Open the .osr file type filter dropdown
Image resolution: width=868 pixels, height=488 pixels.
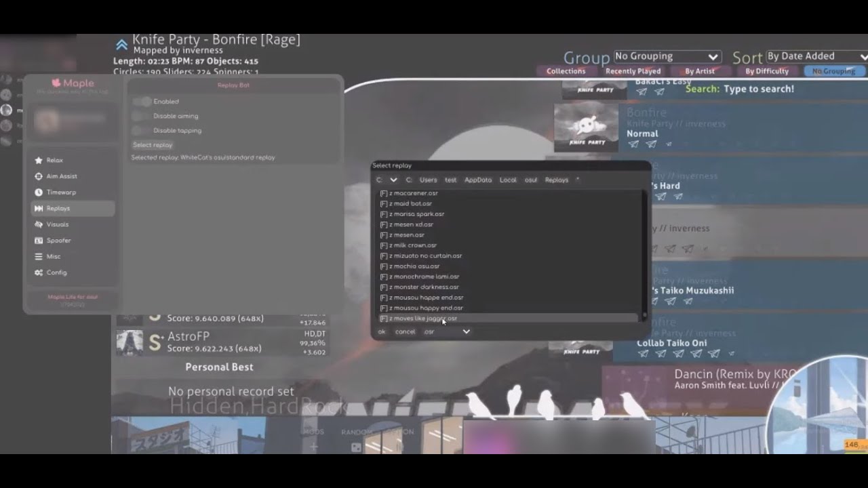coord(446,331)
